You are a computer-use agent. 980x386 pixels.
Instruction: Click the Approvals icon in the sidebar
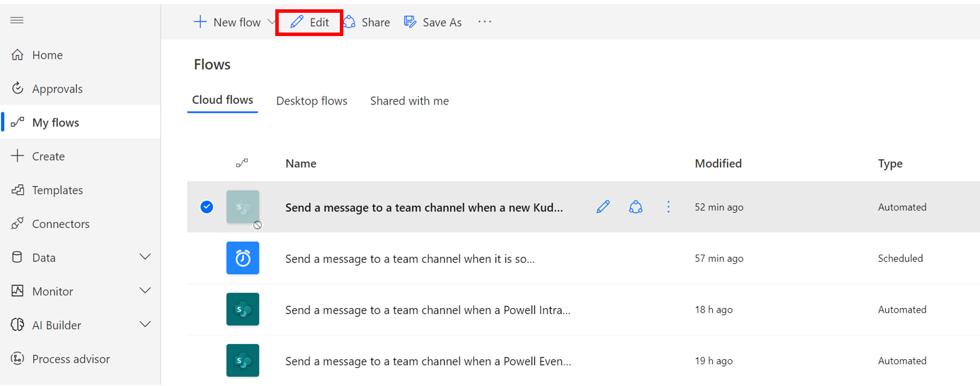pos(17,88)
